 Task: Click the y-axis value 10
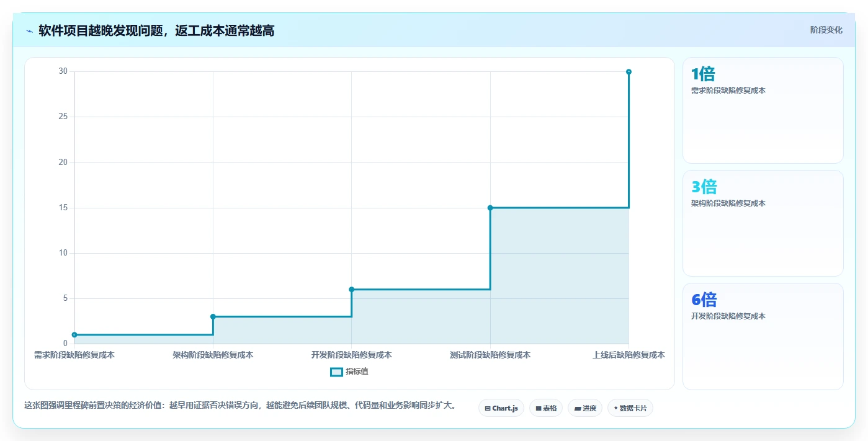click(63, 253)
